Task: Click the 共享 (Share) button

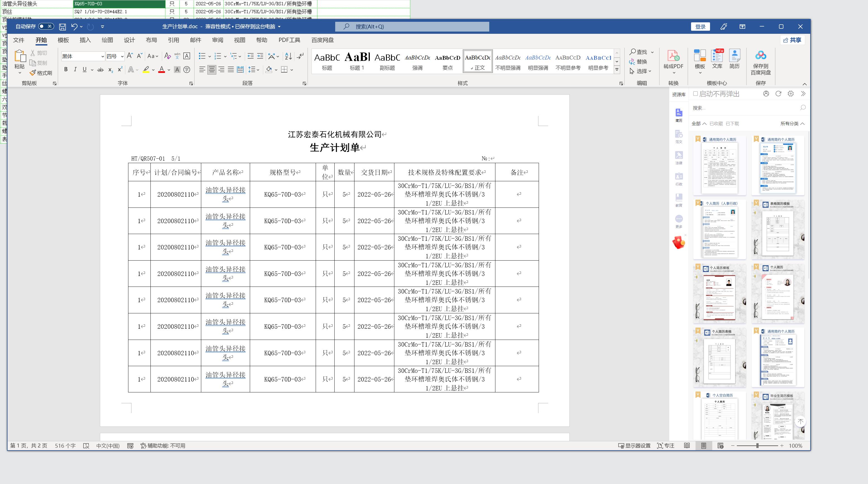Action: [792, 40]
